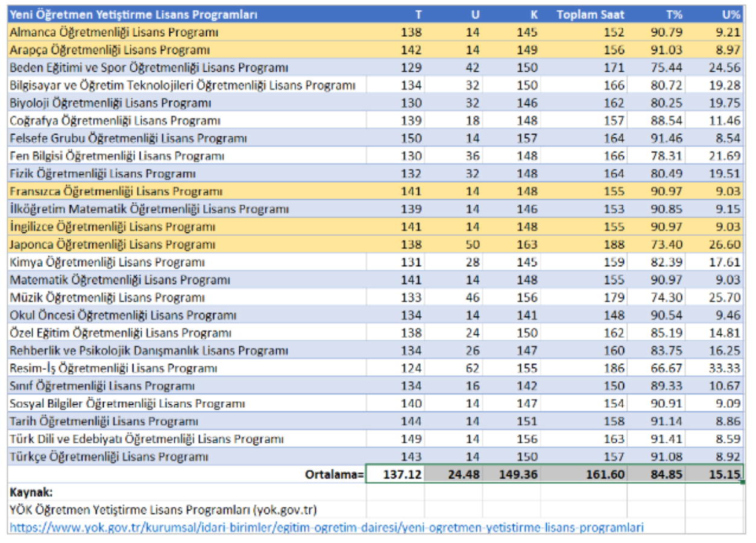Screen dimensions: 756x543
Task: Select the Müzik Öğretmenliği Lisans Programı cell
Action: pos(107,298)
